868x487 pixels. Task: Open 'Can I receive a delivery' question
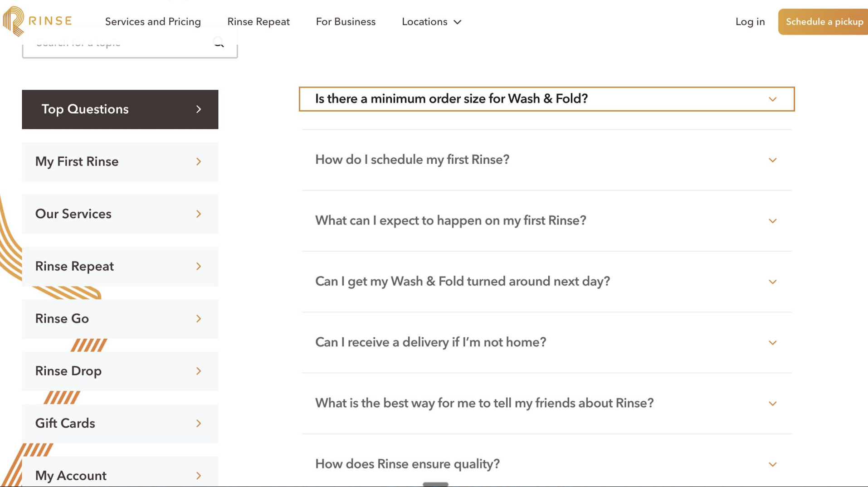pos(547,342)
